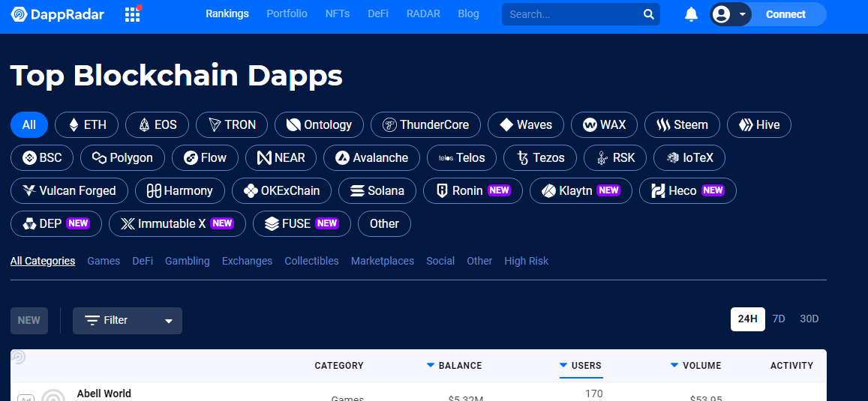Switch to Exchanges category
868x401 pixels.
pyautogui.click(x=247, y=261)
